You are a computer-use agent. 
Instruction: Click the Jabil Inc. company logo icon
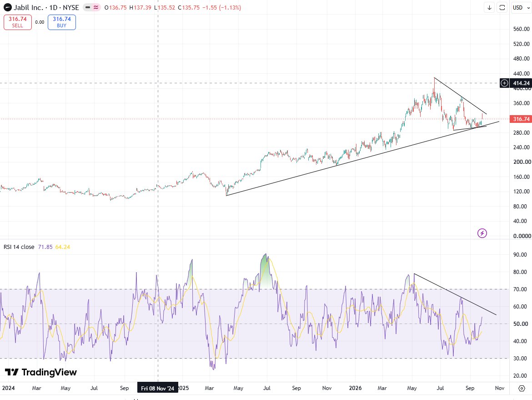tap(7, 7)
